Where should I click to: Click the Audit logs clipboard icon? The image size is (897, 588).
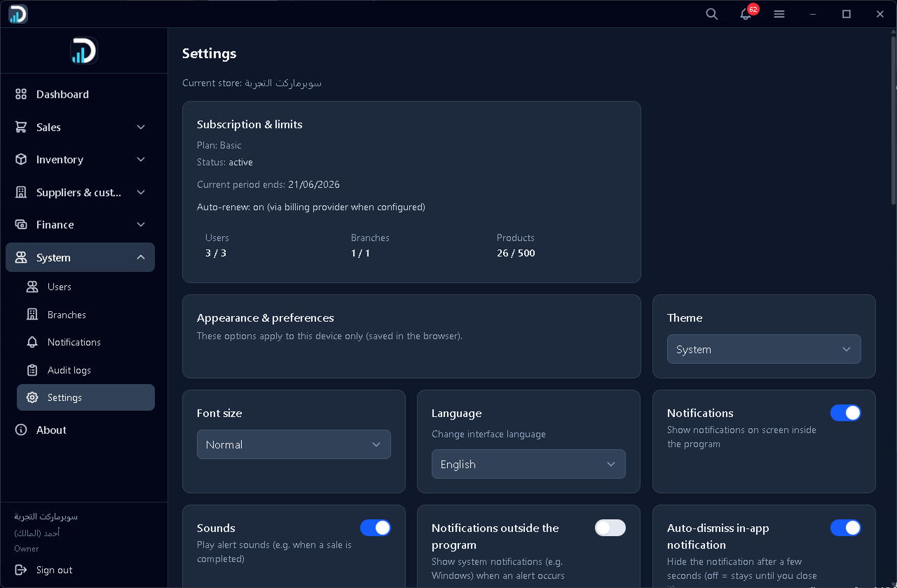click(32, 370)
